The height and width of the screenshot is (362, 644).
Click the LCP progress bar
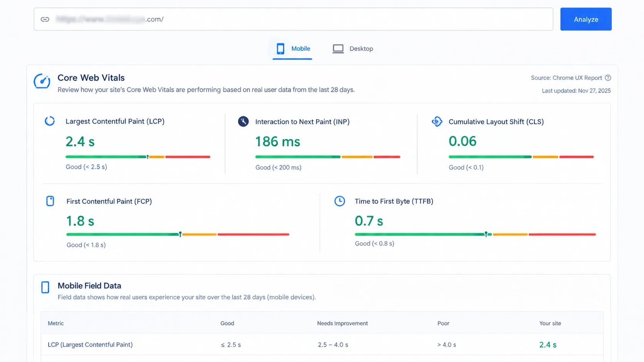point(138,157)
